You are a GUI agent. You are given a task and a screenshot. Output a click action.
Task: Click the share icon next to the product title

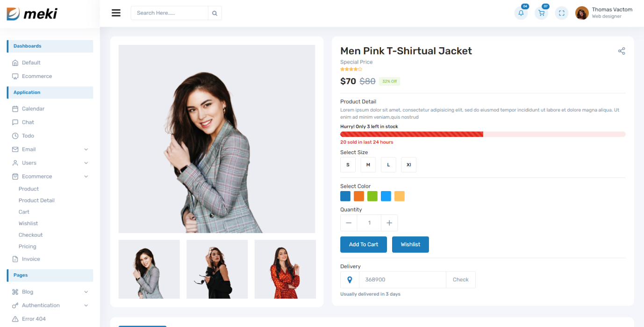(x=621, y=50)
